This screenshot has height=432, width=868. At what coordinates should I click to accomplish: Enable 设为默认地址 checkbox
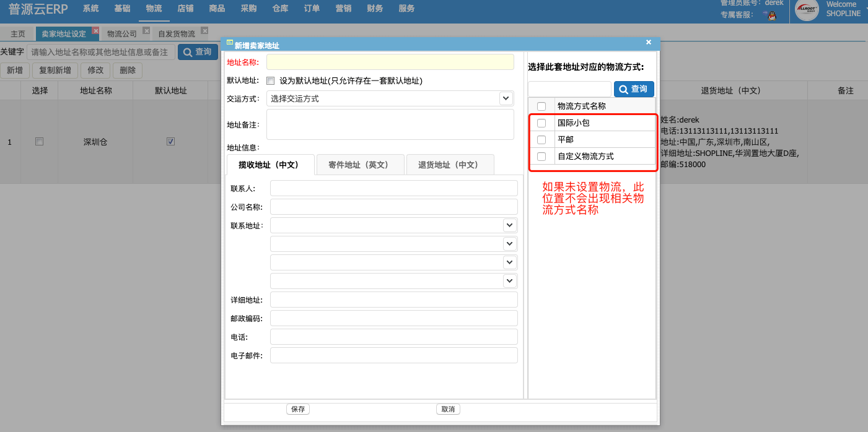coord(270,80)
